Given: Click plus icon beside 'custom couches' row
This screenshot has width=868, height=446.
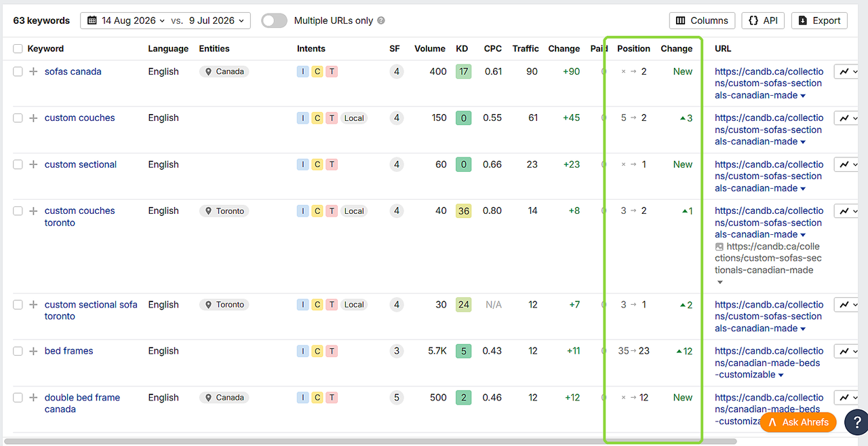Looking at the screenshot, I should [33, 118].
